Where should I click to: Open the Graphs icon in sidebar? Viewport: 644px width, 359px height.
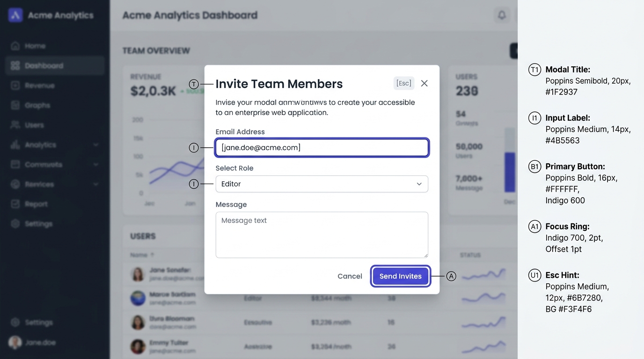[x=15, y=105]
